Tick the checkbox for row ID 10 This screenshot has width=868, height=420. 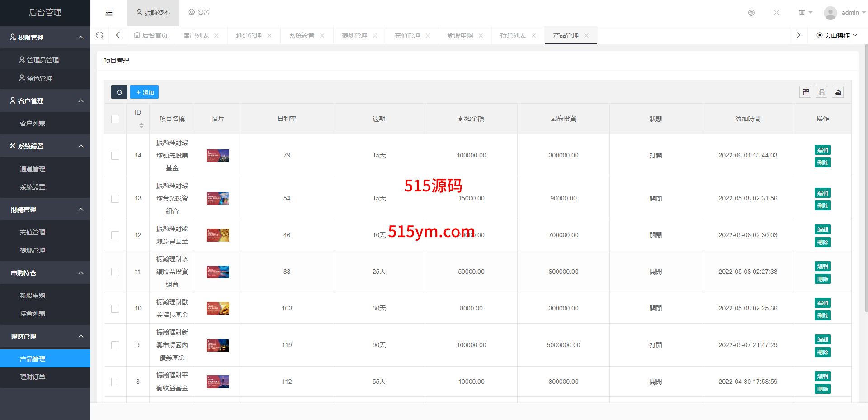(115, 309)
